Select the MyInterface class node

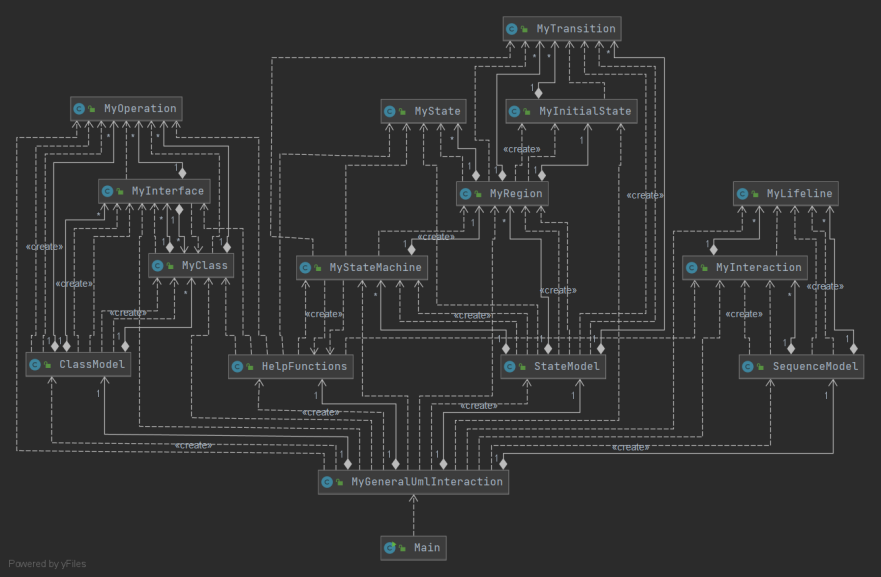tap(155, 191)
